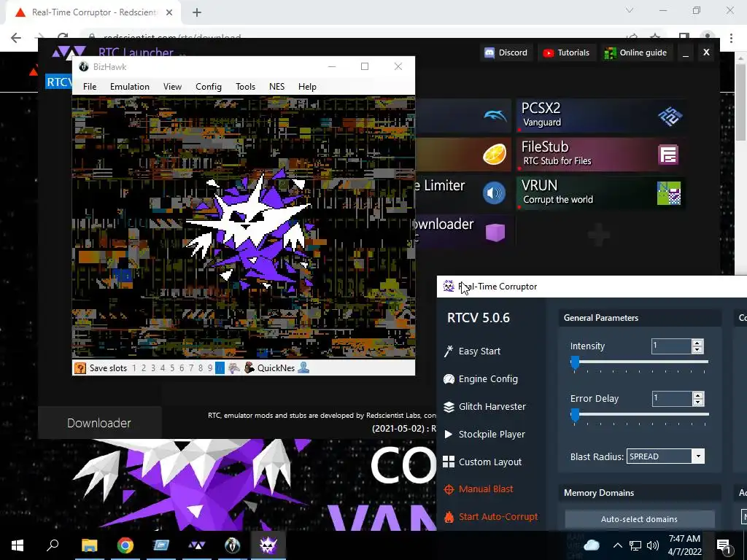Open Chrome three-dot menu
The width and height of the screenshot is (747, 560).
click(731, 38)
